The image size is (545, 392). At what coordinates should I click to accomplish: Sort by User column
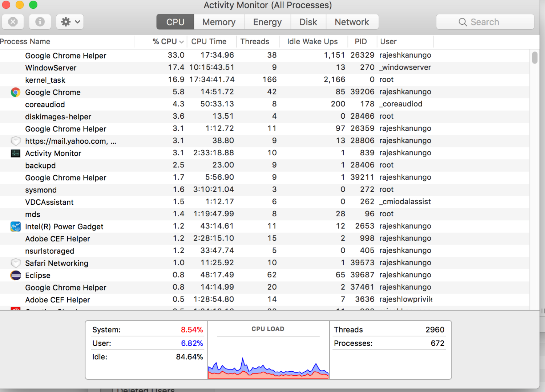coord(405,42)
